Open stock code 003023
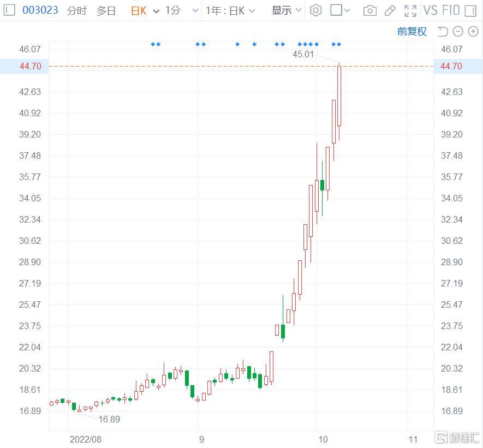Image resolution: width=483 pixels, height=448 pixels. [40, 10]
